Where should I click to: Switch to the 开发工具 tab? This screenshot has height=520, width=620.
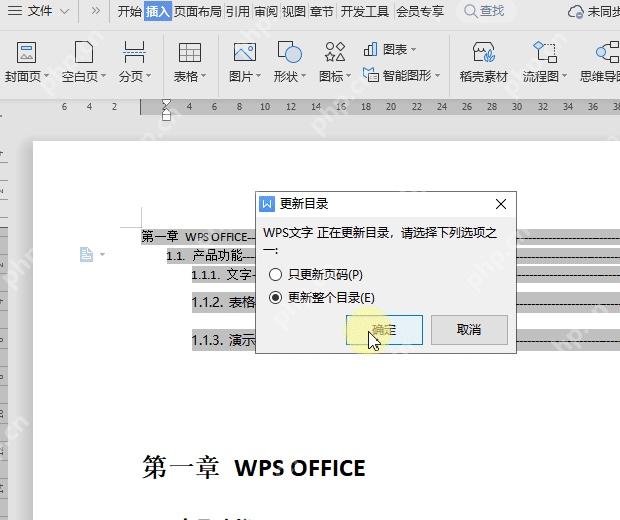[365, 11]
